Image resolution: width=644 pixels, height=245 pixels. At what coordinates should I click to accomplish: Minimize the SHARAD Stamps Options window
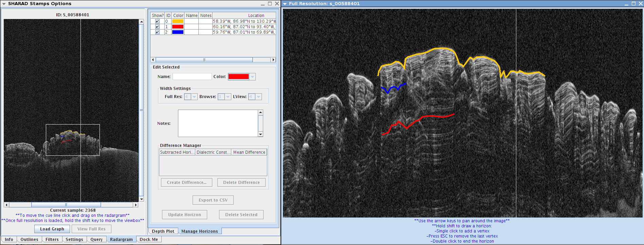tap(263, 4)
